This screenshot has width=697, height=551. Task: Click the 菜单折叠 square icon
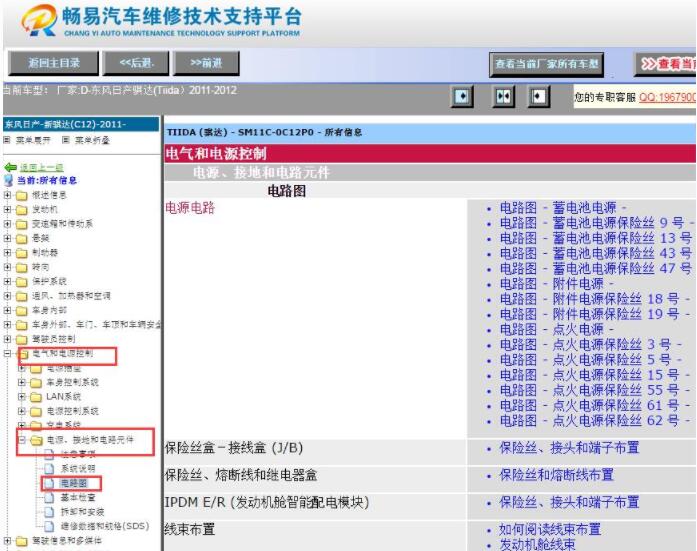click(x=66, y=140)
